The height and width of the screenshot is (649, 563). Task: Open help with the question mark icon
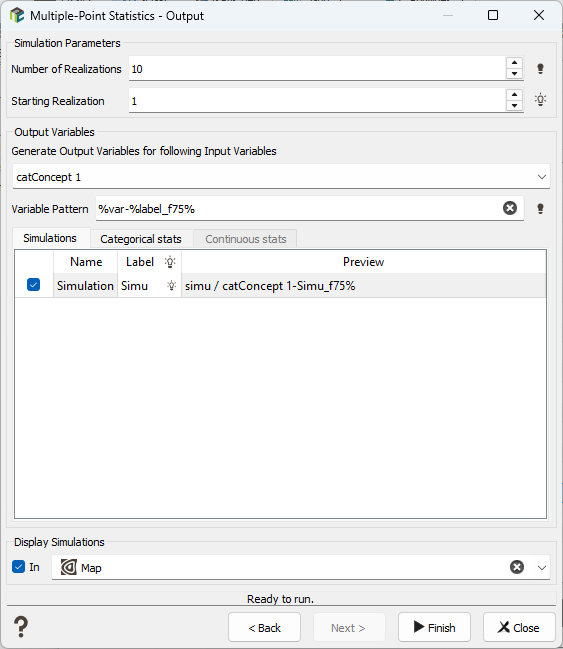pyautogui.click(x=21, y=627)
